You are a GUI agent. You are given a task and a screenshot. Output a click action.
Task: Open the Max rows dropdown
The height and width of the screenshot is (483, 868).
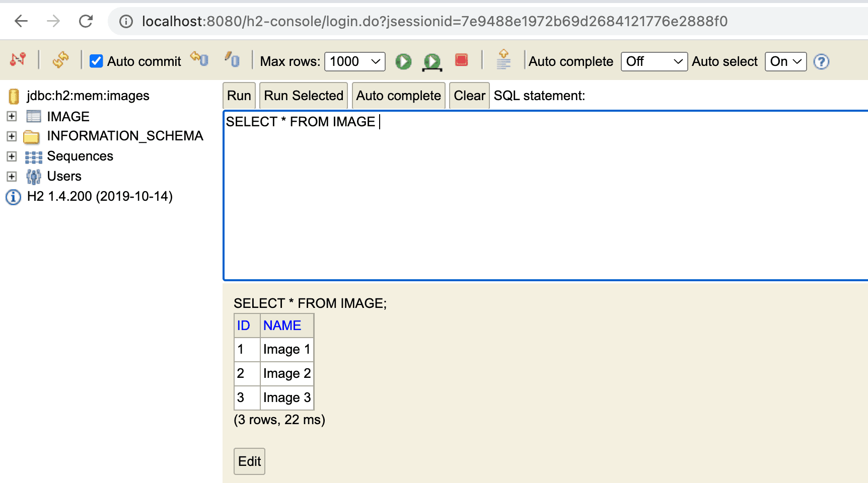[x=354, y=61]
